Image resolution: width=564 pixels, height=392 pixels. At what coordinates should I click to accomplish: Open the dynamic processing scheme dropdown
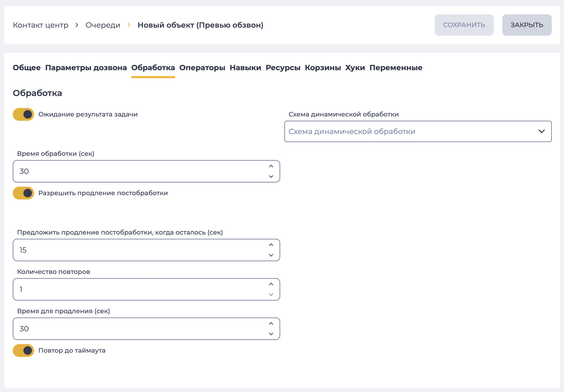click(418, 131)
